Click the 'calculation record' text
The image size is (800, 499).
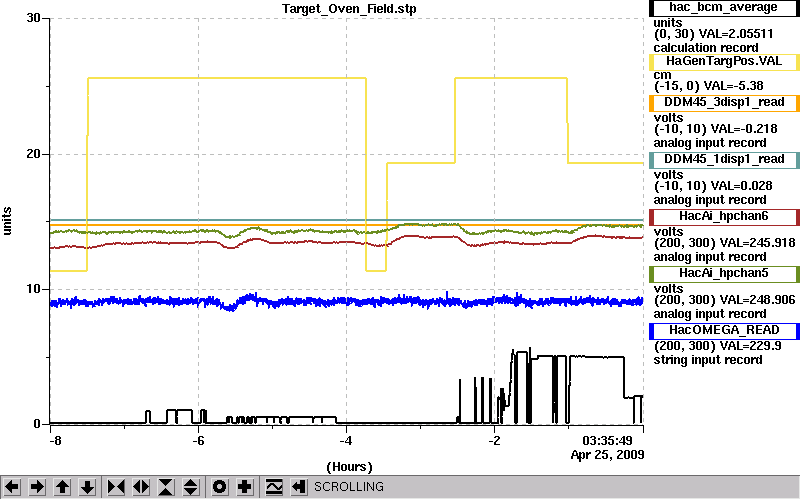point(706,48)
